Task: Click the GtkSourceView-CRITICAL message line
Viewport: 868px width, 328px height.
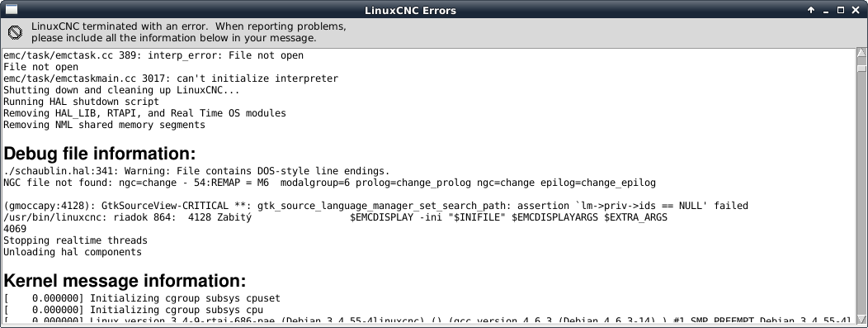Action: (x=376, y=206)
